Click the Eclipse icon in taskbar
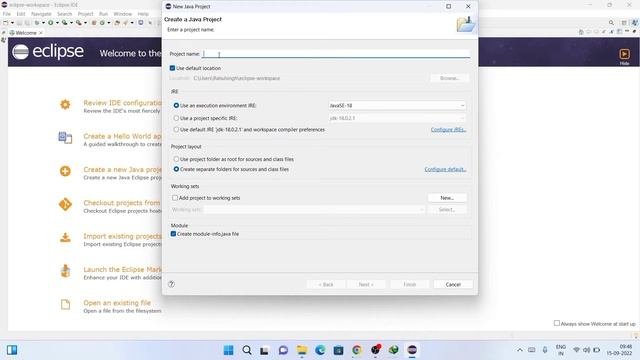 click(x=412, y=350)
